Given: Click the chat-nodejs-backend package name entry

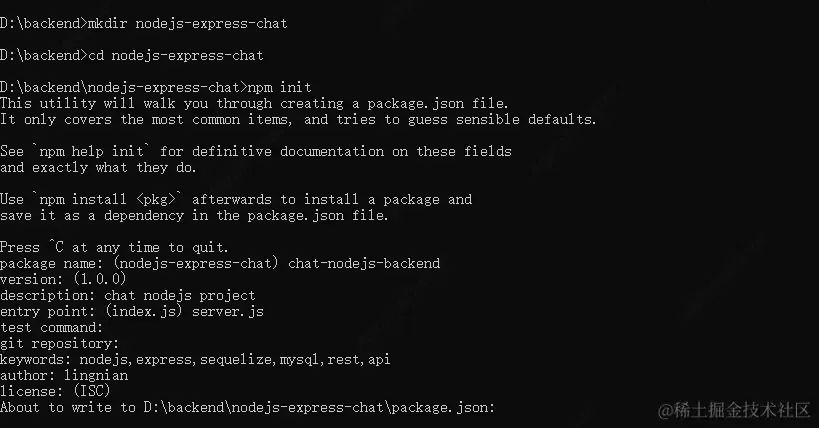Looking at the screenshot, I should click(x=364, y=263).
